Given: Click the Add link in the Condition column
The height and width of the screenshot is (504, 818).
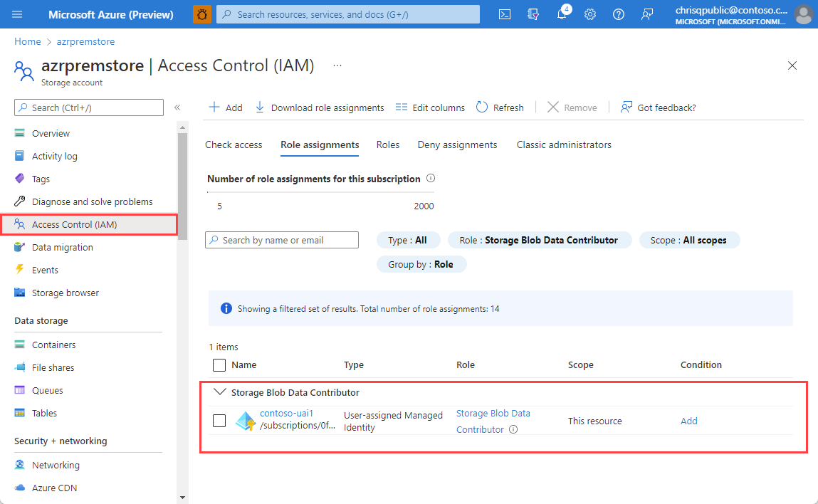Looking at the screenshot, I should pyautogui.click(x=688, y=421).
